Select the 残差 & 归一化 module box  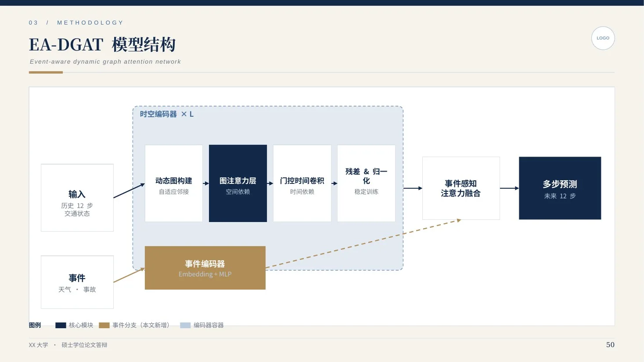366,183
